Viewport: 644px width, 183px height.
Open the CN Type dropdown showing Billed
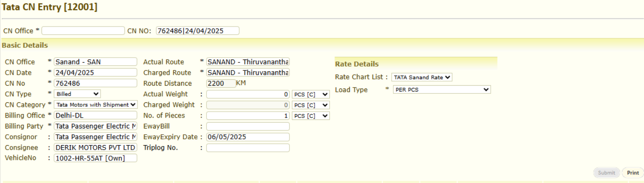77,94
